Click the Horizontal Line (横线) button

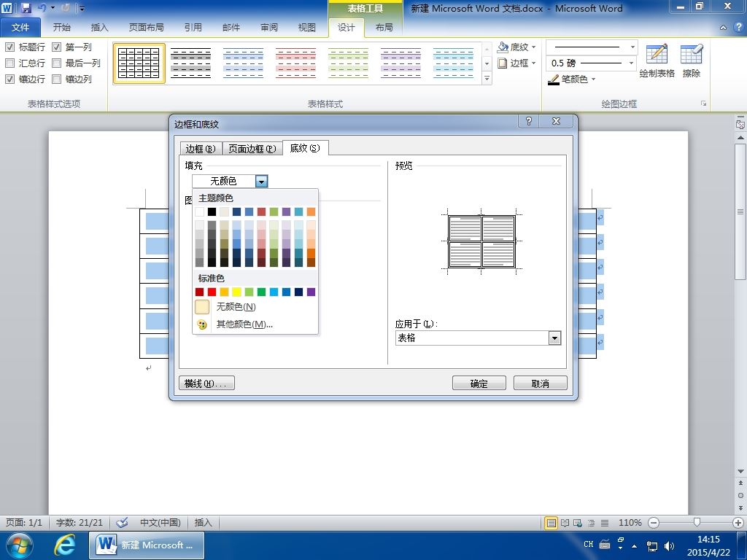pyautogui.click(x=206, y=384)
